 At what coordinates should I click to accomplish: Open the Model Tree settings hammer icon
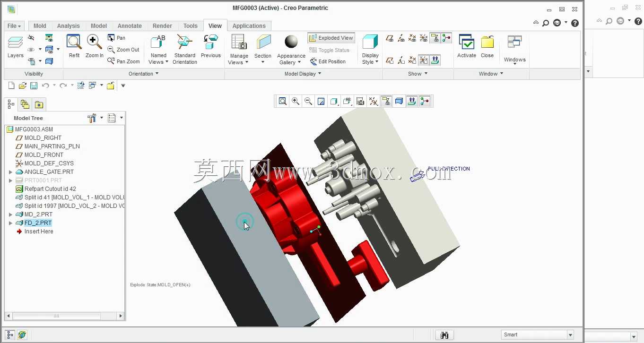92,118
